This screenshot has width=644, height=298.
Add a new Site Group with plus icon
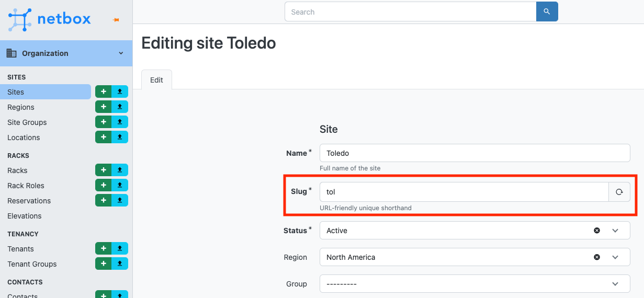point(103,122)
